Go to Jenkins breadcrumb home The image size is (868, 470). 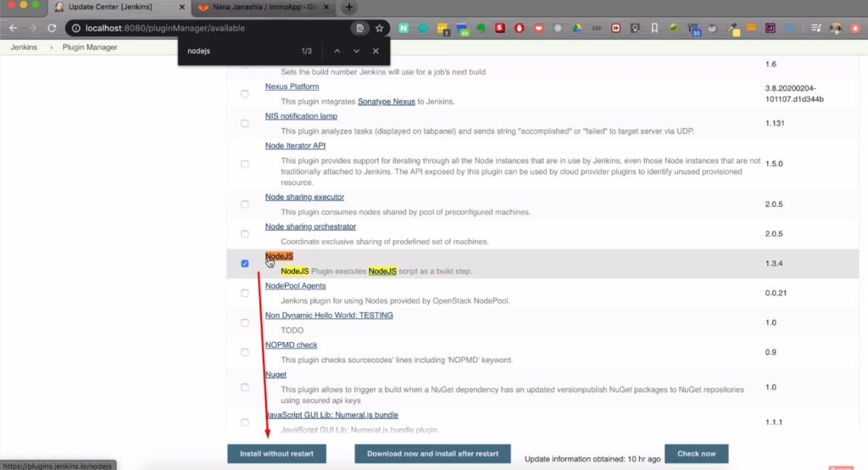tap(24, 48)
